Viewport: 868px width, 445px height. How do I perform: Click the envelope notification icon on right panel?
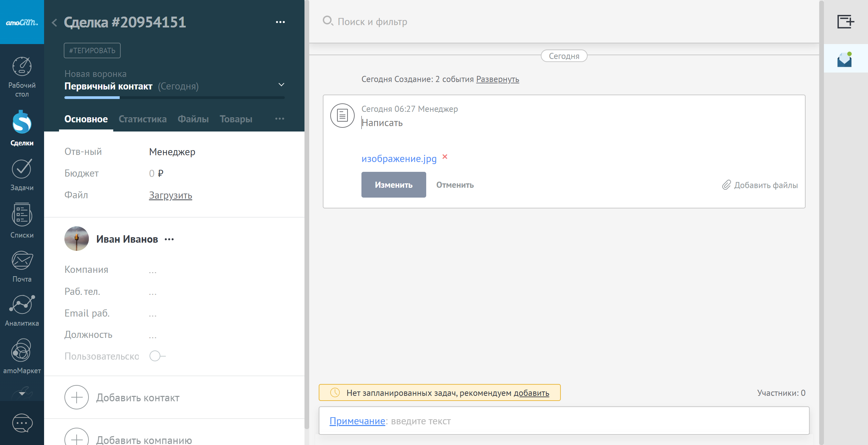(844, 59)
